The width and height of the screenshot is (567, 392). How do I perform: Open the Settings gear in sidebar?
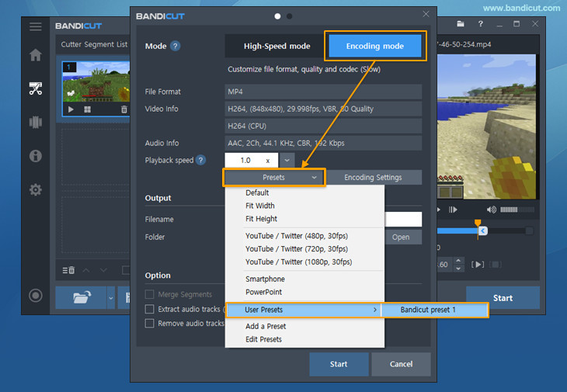pos(35,189)
